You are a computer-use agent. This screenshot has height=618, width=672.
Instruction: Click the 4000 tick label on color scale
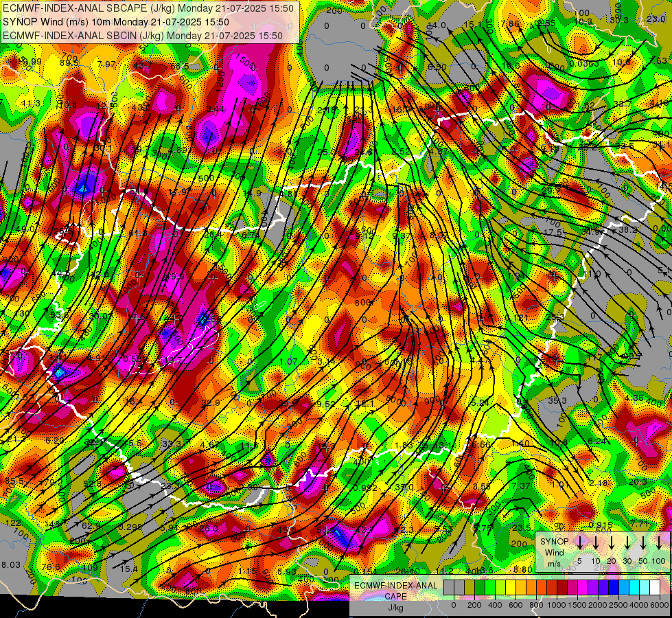(640, 605)
